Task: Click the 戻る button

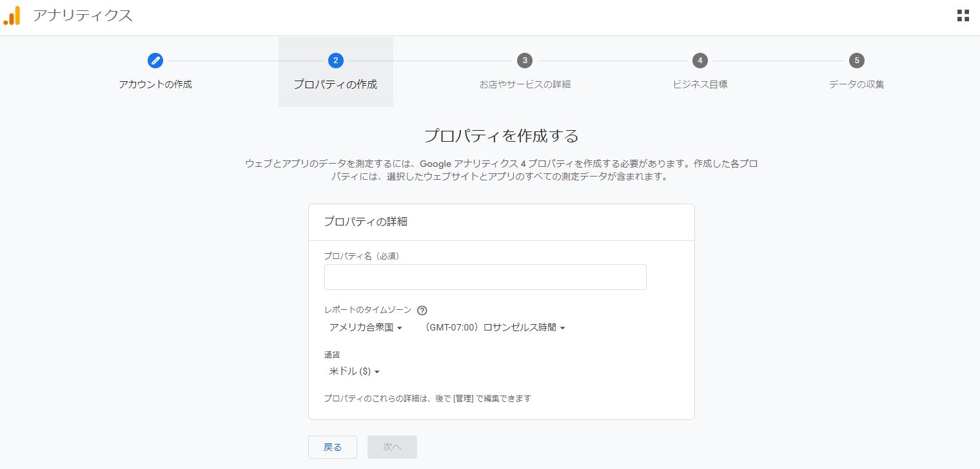Action: point(333,447)
